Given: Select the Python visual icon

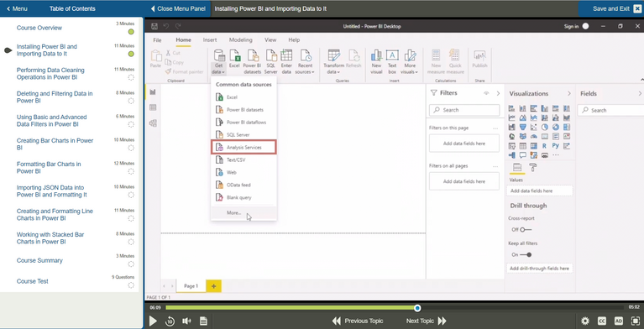Looking at the screenshot, I should click(x=556, y=146).
